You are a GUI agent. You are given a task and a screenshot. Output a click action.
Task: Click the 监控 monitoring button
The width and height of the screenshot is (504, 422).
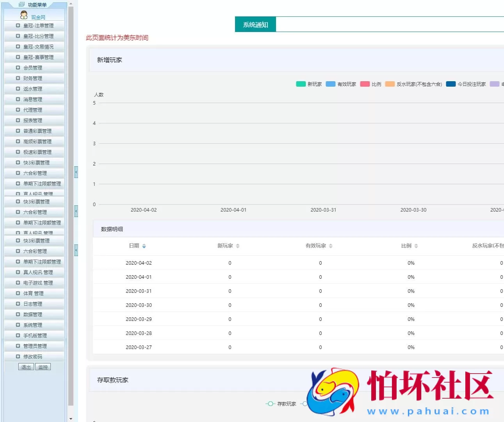pos(43,367)
